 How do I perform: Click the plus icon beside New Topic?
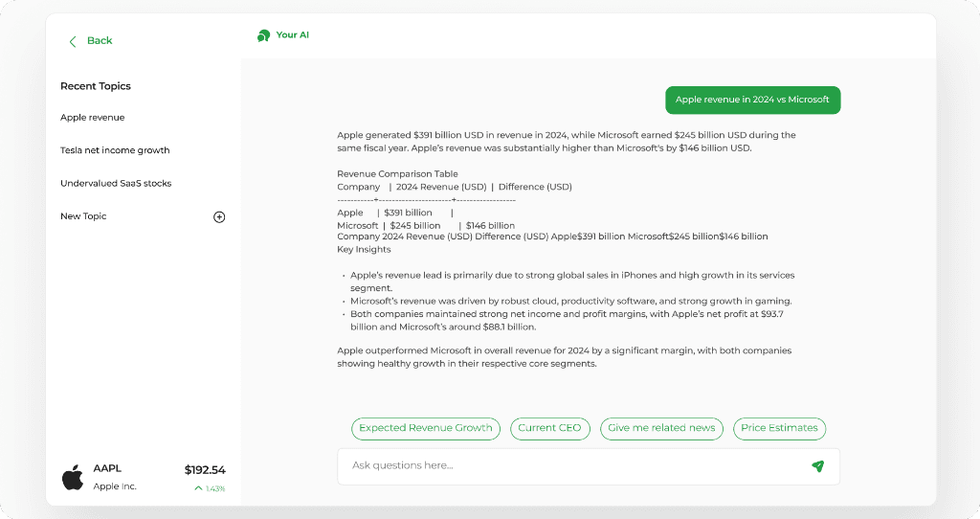219,217
